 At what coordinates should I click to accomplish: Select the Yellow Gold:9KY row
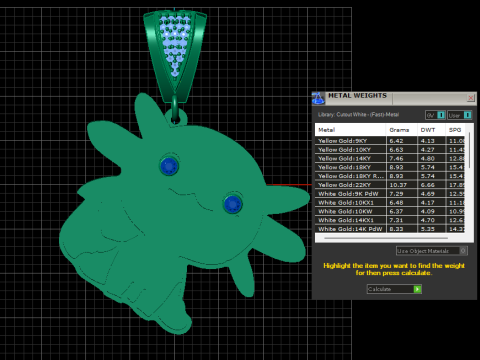tap(390, 141)
